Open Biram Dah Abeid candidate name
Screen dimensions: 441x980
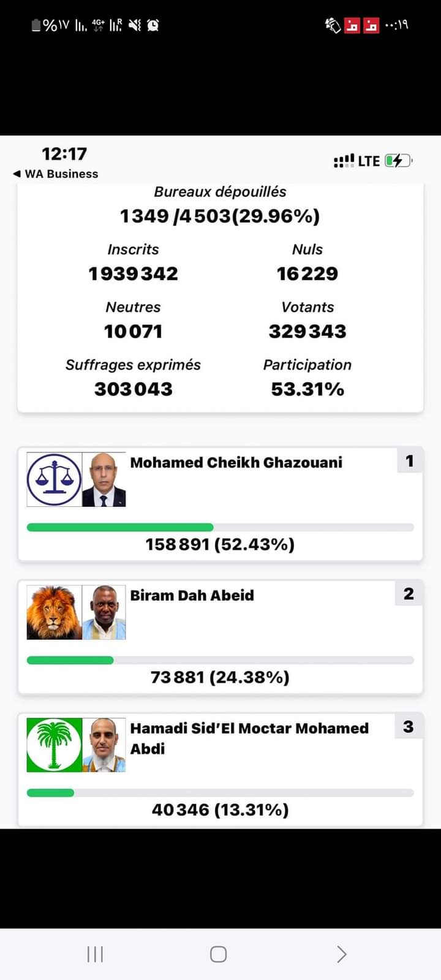[x=192, y=595]
